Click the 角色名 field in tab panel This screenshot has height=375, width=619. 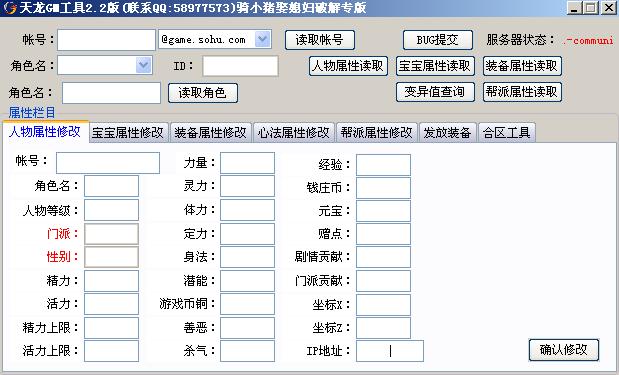[111, 186]
